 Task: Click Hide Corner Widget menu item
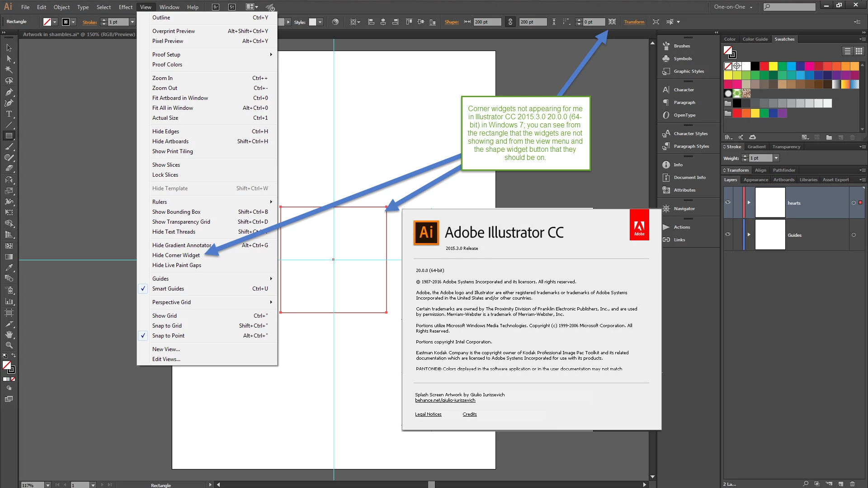click(176, 255)
